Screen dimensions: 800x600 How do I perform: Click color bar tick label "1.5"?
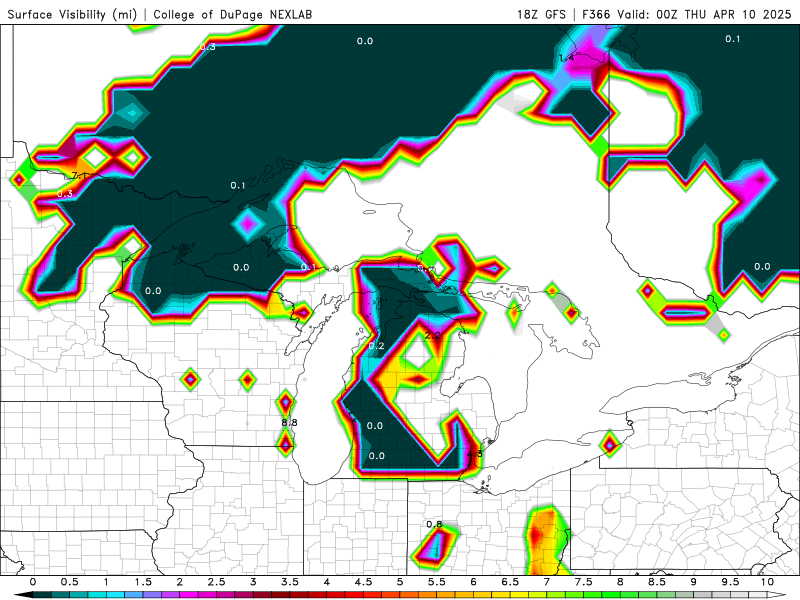pos(143,582)
